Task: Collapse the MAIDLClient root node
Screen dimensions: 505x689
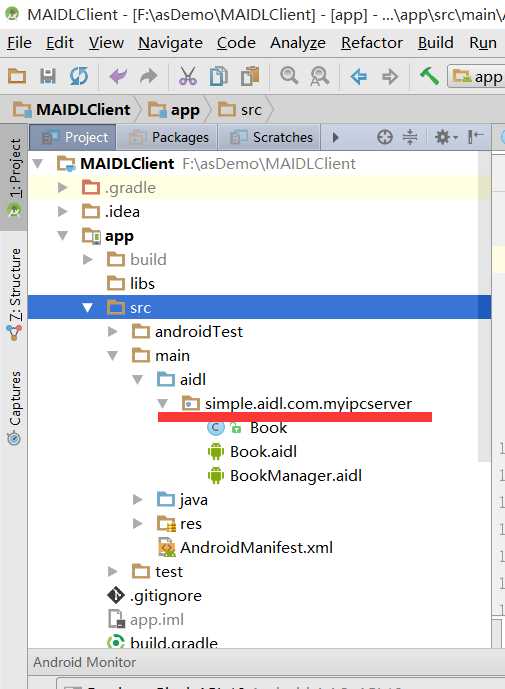Action: (38, 164)
